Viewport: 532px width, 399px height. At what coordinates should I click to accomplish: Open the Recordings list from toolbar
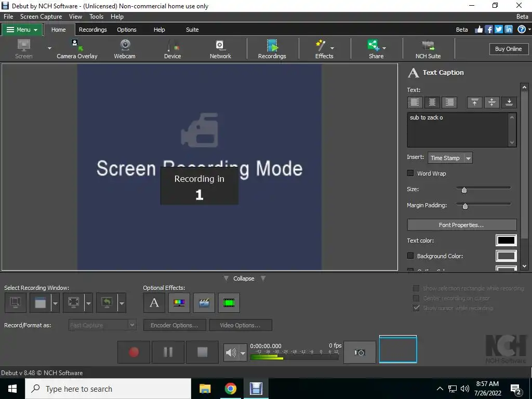tap(272, 49)
